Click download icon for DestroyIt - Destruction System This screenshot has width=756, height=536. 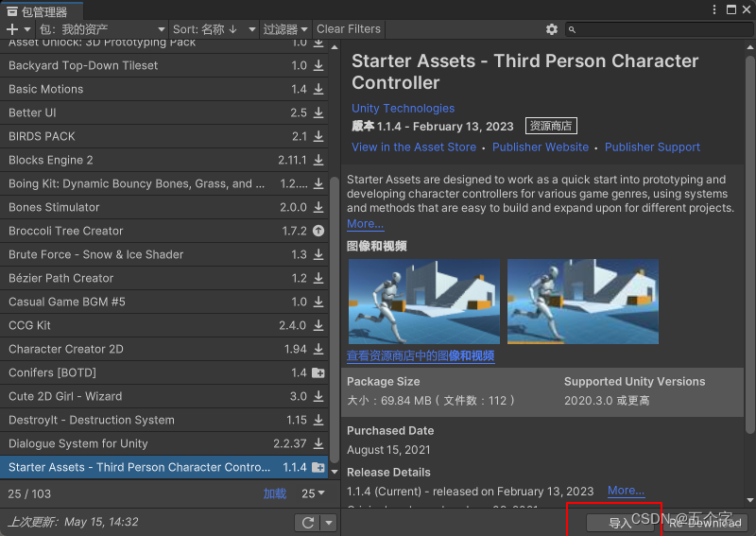pos(318,420)
